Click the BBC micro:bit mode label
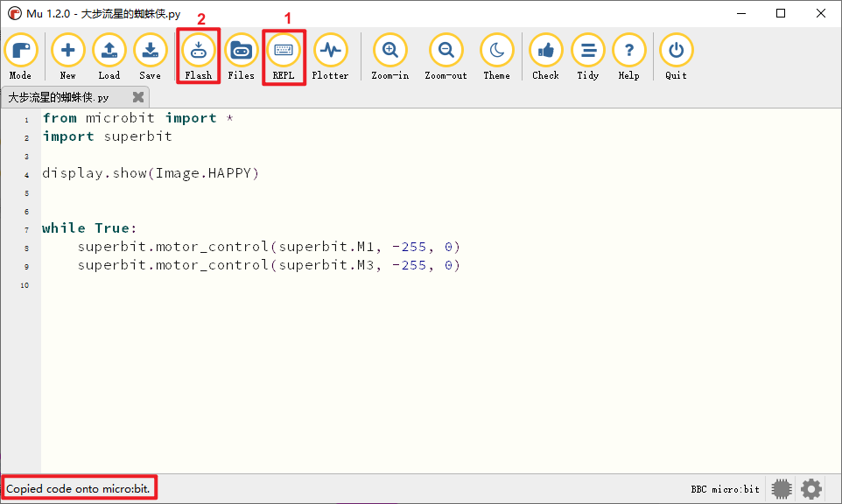842x504 pixels. tap(725, 489)
